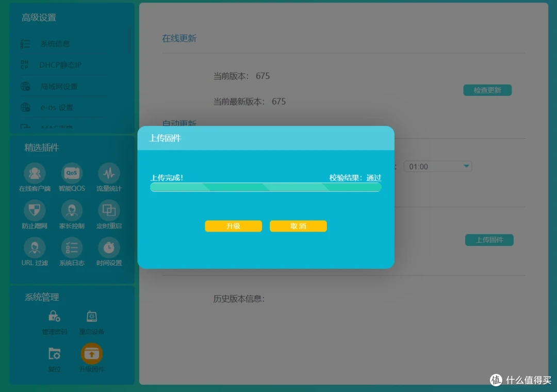The height and width of the screenshot is (392, 557).
Task: Click the 在线更新 section heading
Action: [x=179, y=38]
